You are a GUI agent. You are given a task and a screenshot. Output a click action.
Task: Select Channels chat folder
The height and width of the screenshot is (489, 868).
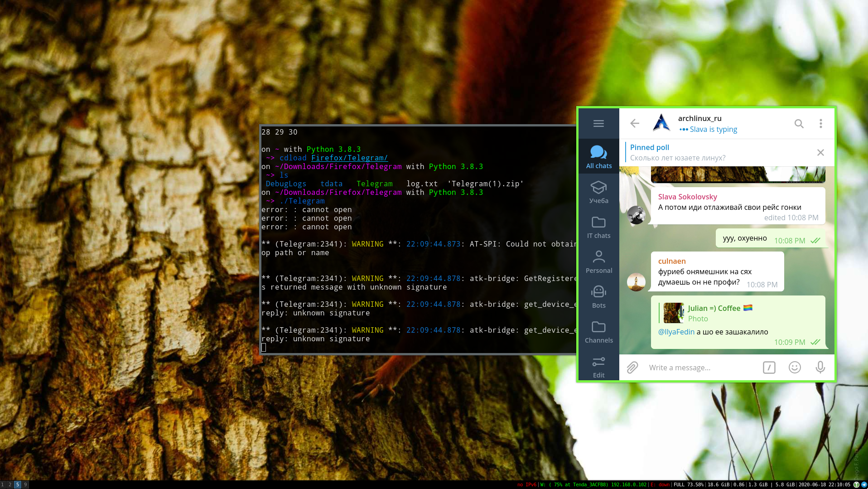598,331
